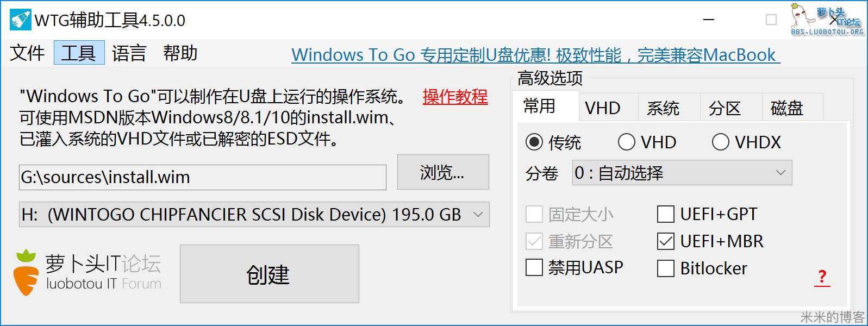Open help via the red question mark

823,276
